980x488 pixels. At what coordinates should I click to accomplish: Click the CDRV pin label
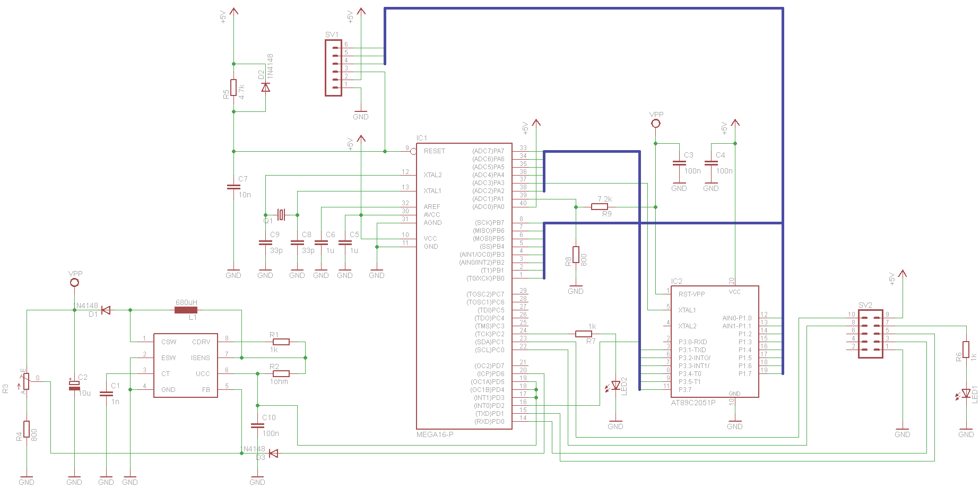click(201, 342)
